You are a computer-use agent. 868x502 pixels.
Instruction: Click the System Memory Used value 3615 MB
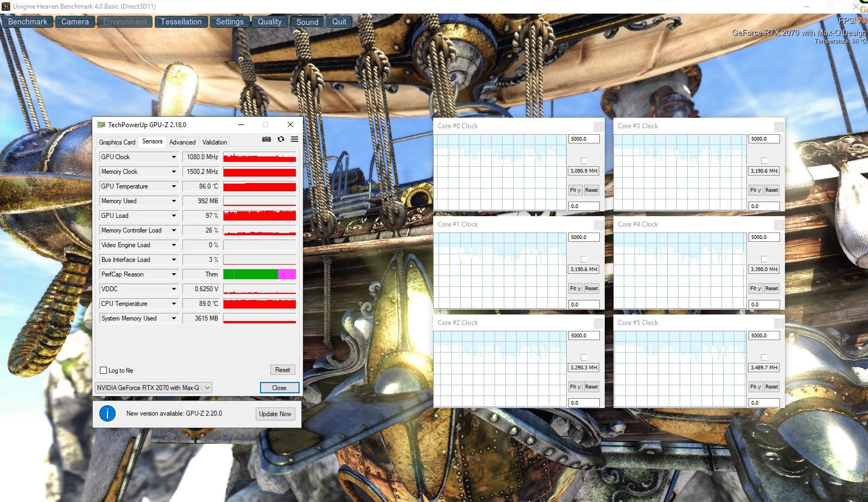click(x=201, y=318)
